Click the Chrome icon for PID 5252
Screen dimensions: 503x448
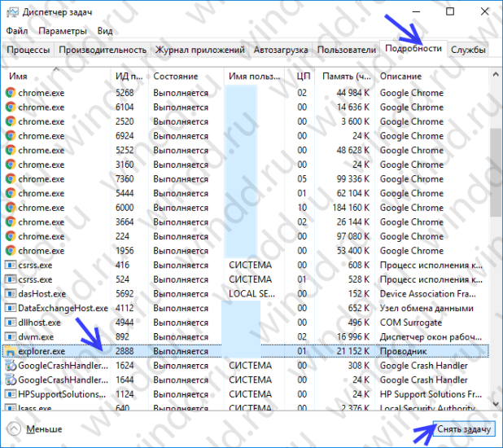click(x=11, y=151)
